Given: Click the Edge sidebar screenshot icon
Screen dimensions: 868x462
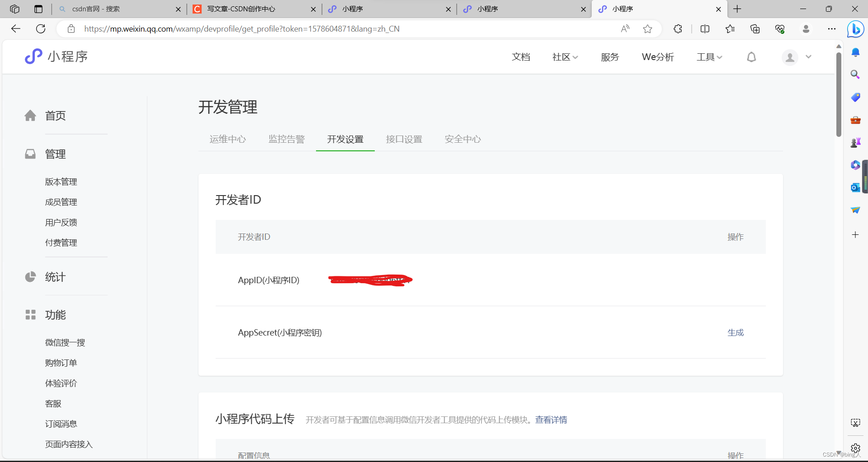Looking at the screenshot, I should pyautogui.click(x=855, y=423).
